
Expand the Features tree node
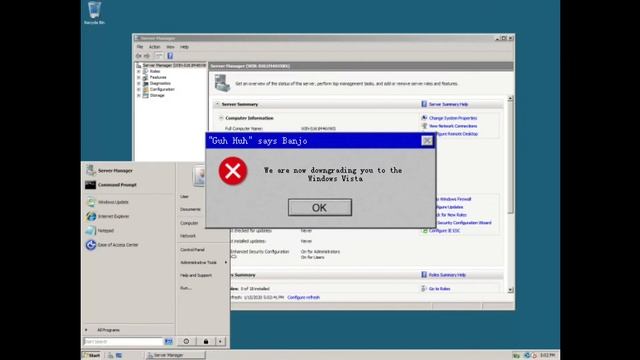tap(139, 77)
